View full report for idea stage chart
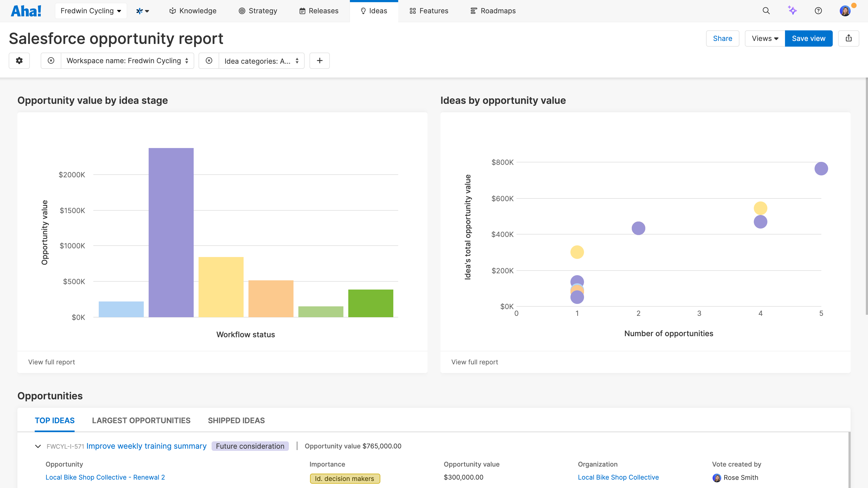The height and width of the screenshot is (488, 868). [52, 362]
